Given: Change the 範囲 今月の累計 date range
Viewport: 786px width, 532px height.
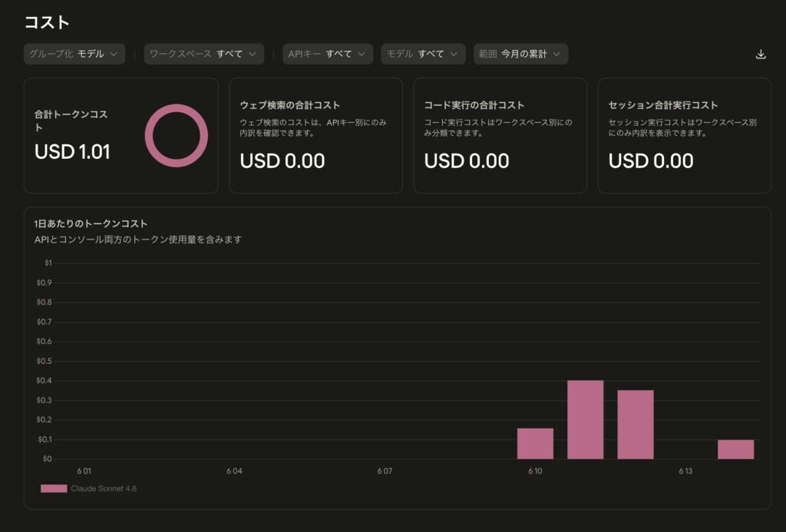Looking at the screenshot, I should [521, 55].
